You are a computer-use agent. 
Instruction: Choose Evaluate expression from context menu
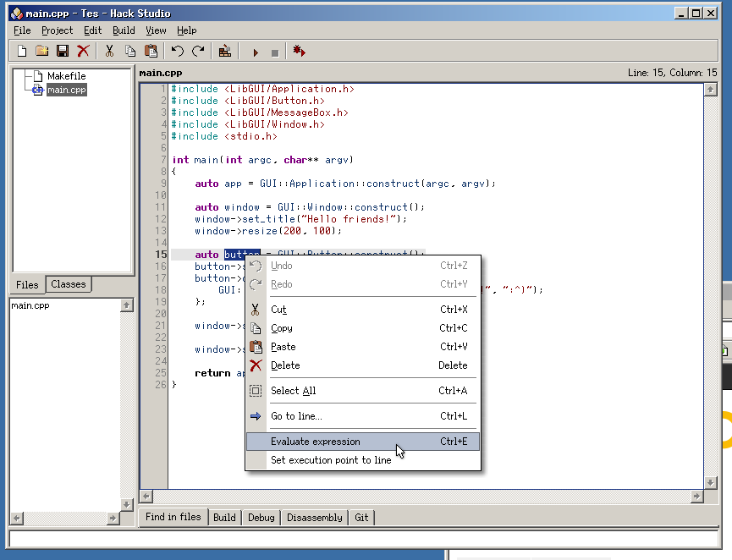coord(363,442)
